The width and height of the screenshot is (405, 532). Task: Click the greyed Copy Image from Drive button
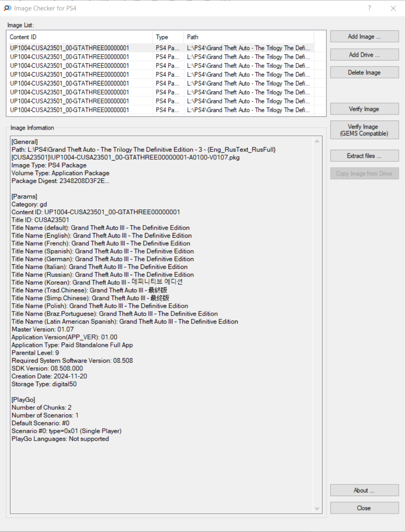pos(364,173)
